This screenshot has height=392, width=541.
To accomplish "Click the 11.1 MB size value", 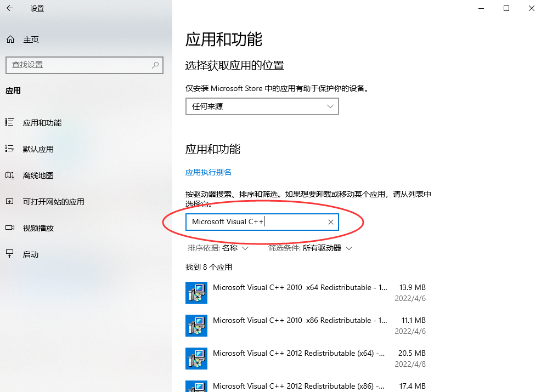I will (413, 320).
